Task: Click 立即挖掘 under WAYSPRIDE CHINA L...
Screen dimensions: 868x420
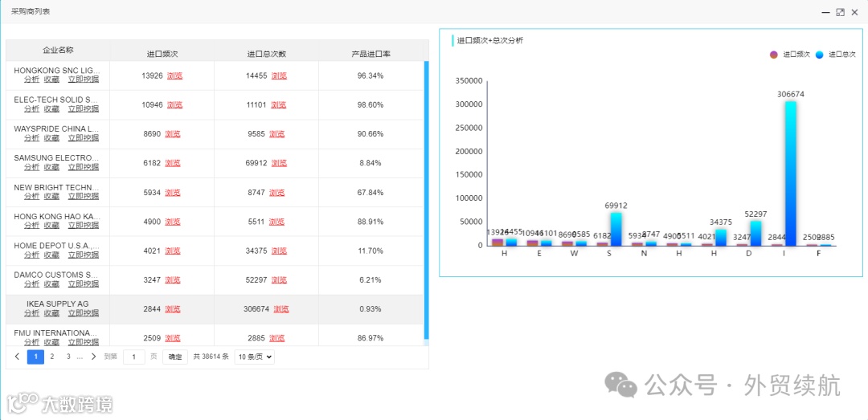Action: (x=84, y=138)
